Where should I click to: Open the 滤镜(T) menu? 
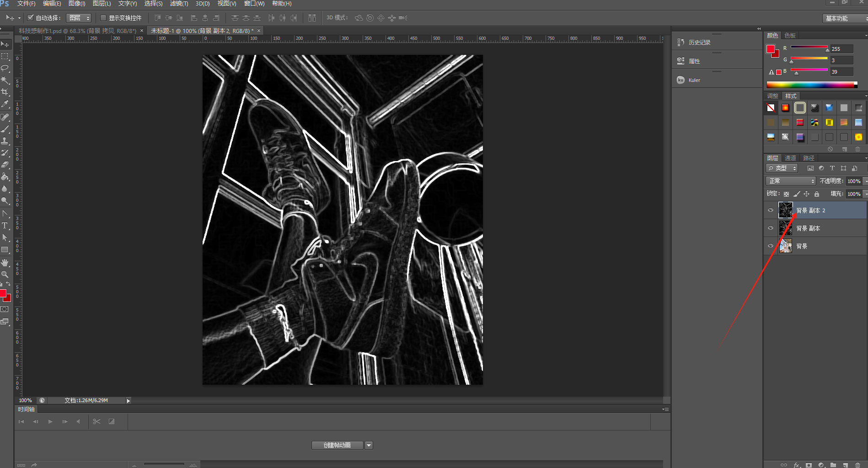click(179, 4)
